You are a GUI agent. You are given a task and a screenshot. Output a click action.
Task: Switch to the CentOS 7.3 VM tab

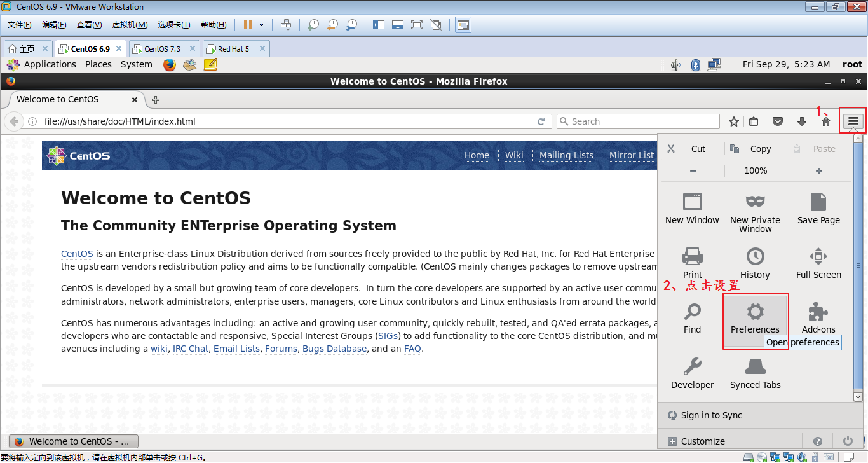(162, 49)
